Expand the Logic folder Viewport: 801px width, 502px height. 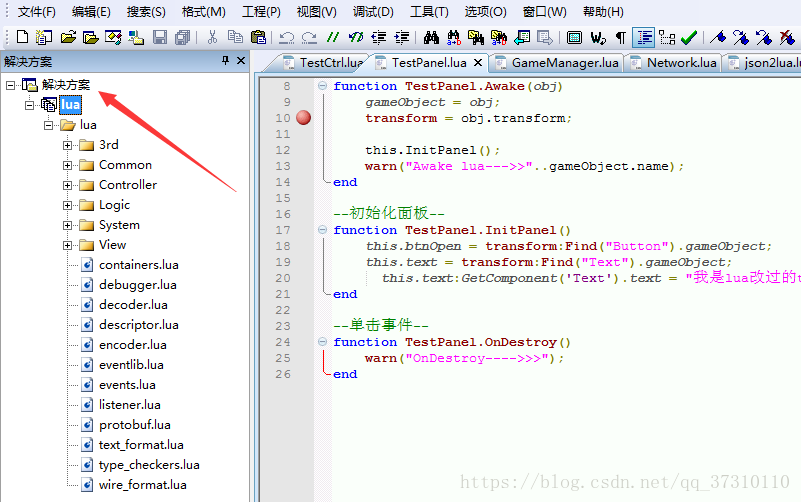coord(67,205)
